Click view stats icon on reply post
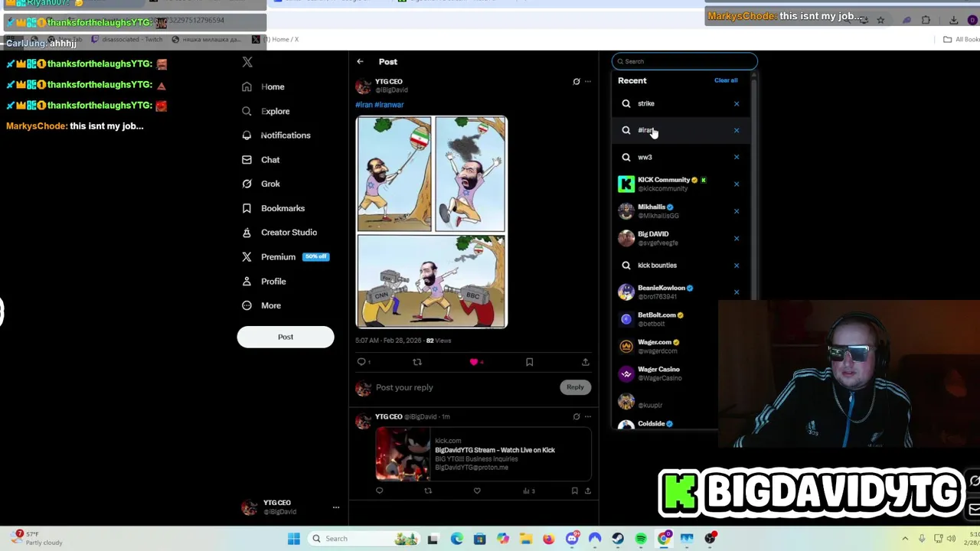The width and height of the screenshot is (980, 551). [528, 491]
